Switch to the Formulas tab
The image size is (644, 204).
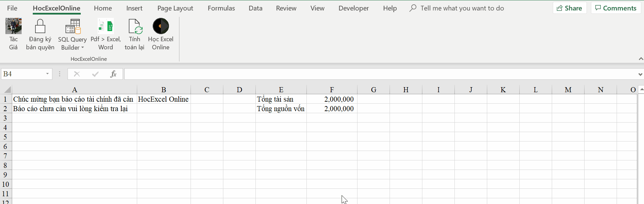pyautogui.click(x=221, y=8)
